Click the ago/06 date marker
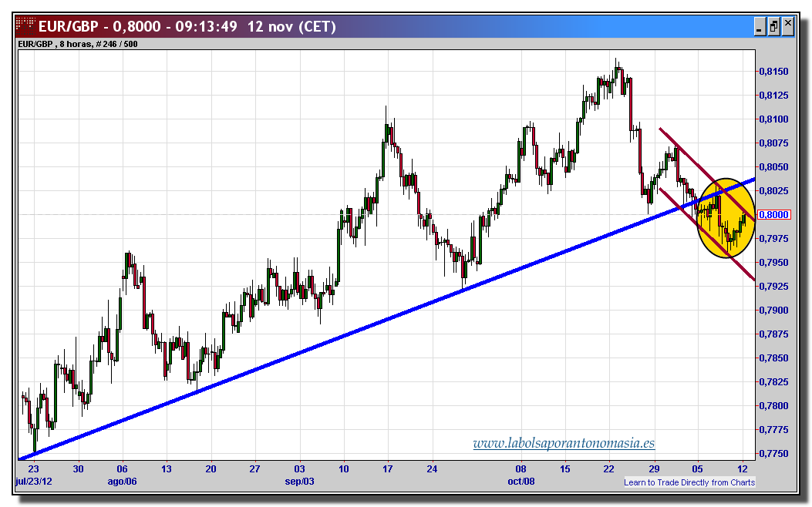The image size is (812, 507). (122, 481)
